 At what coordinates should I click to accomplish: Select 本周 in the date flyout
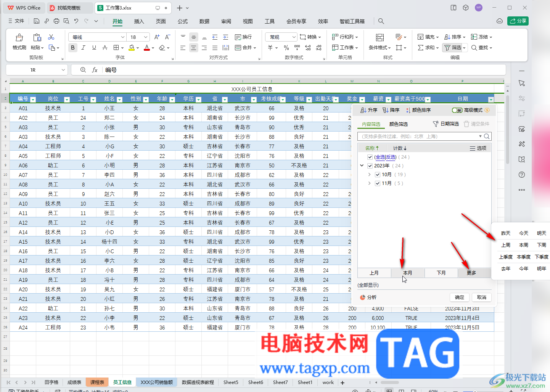(524, 245)
